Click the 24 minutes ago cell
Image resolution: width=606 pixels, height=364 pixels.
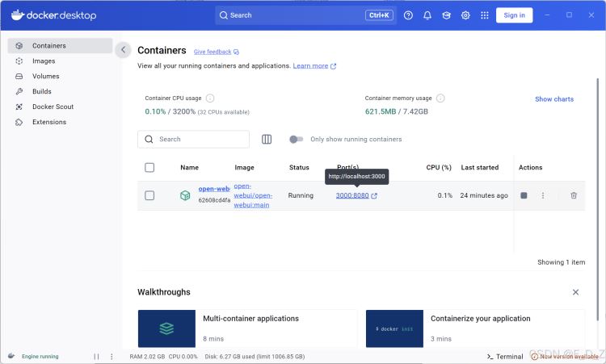tap(484, 195)
